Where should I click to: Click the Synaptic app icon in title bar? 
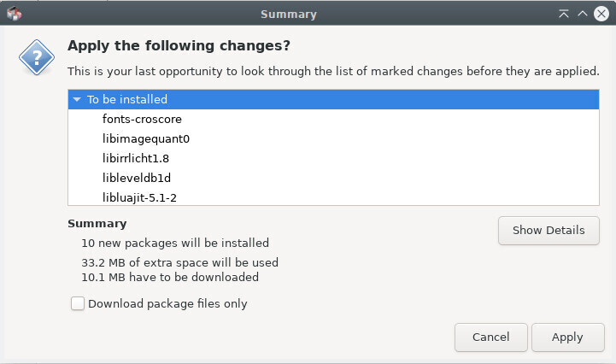(15, 14)
